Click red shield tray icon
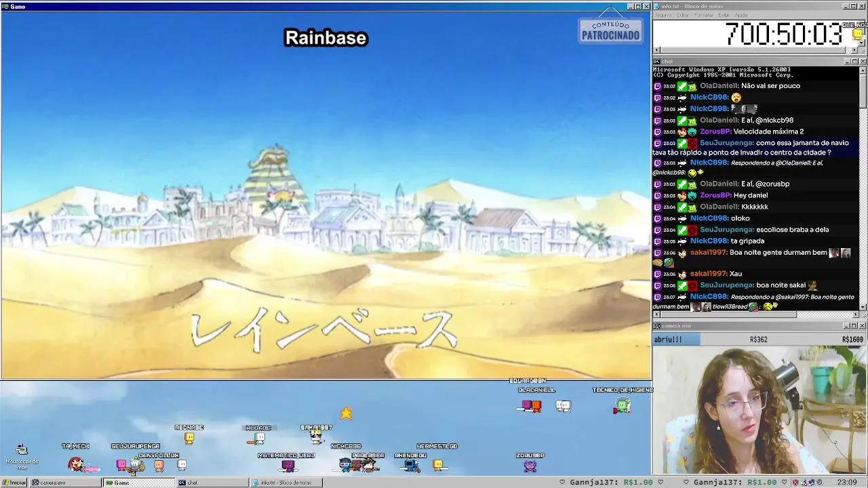Image resolution: width=868 pixels, height=488 pixels. pyautogui.click(x=796, y=483)
